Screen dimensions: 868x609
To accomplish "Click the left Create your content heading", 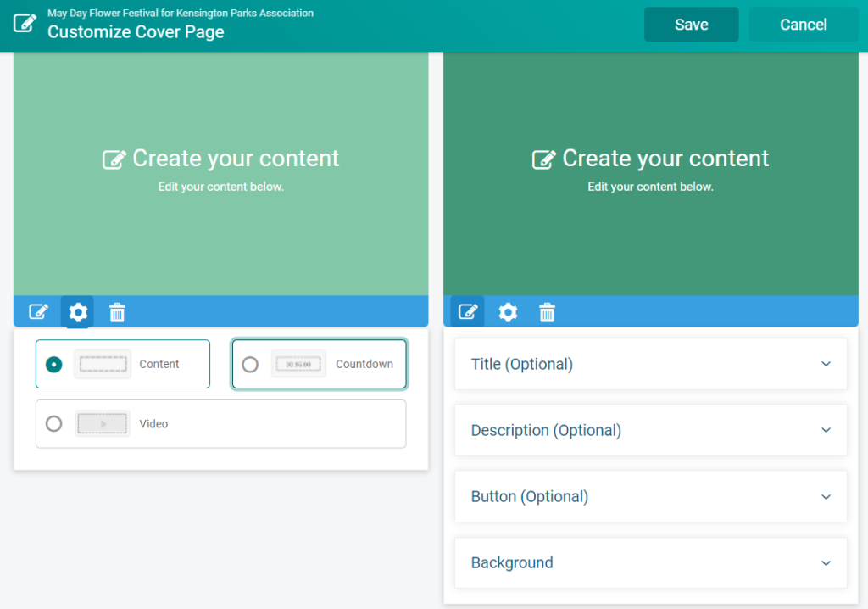I will coord(236,159).
